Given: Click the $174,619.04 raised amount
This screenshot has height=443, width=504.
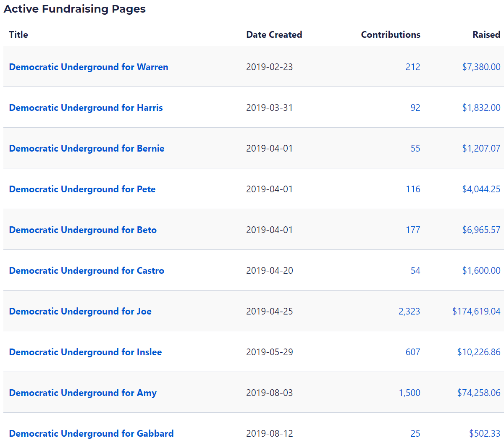Looking at the screenshot, I should [476, 312].
